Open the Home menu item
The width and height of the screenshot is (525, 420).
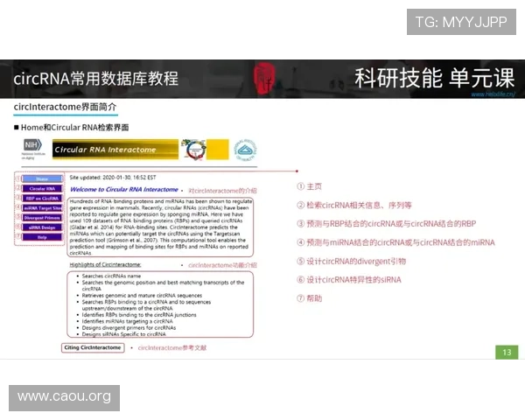point(42,178)
